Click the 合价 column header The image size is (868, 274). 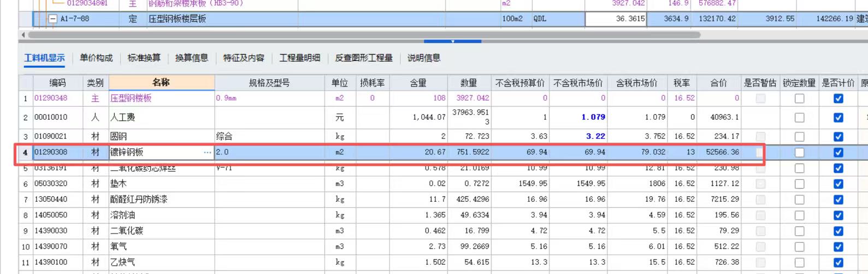pyautogui.click(x=718, y=83)
